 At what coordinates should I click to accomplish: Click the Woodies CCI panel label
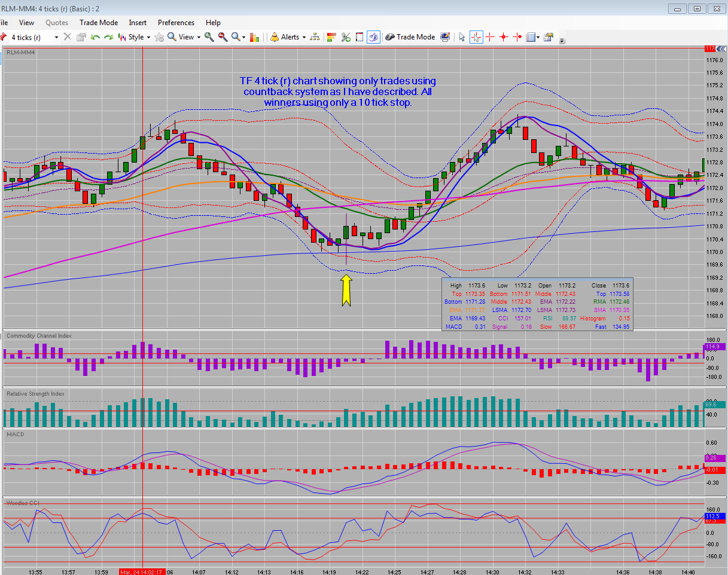coord(23,503)
